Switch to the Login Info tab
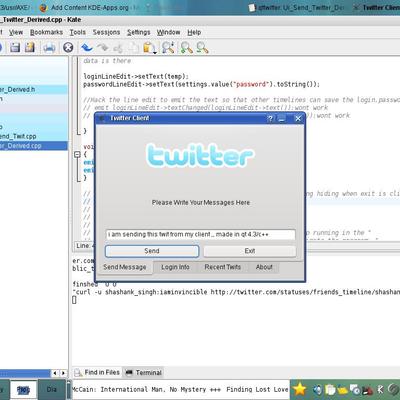Image resolution: width=400 pixels, height=400 pixels. click(x=175, y=267)
